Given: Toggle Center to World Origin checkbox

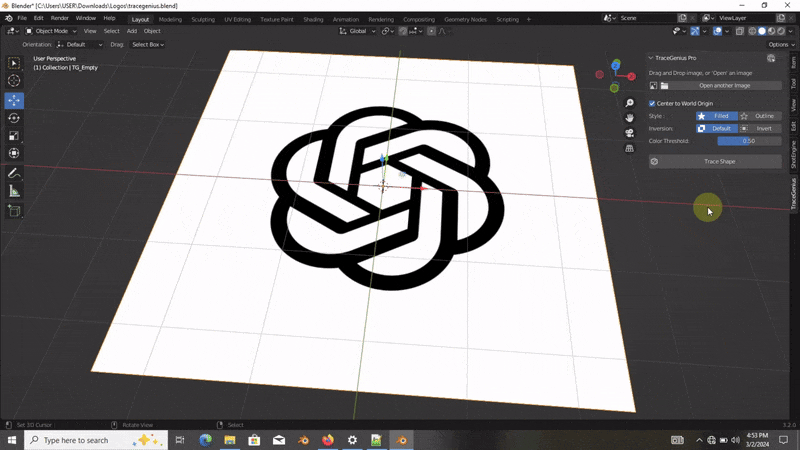Looking at the screenshot, I should tap(652, 104).
